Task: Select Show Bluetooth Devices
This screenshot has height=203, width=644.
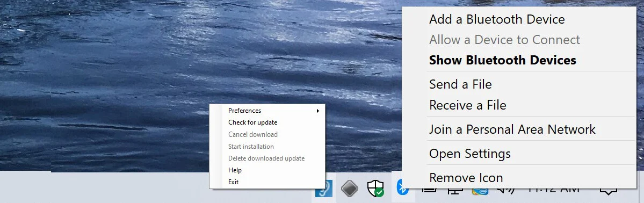Action: [503, 60]
